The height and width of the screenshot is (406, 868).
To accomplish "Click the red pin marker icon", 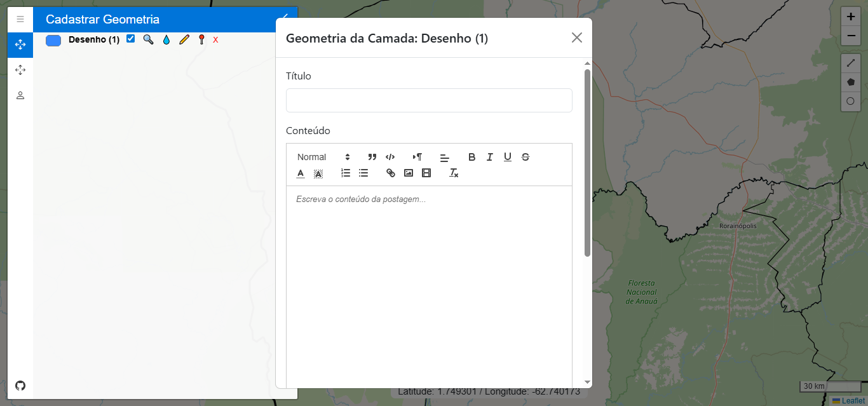I will coord(201,39).
